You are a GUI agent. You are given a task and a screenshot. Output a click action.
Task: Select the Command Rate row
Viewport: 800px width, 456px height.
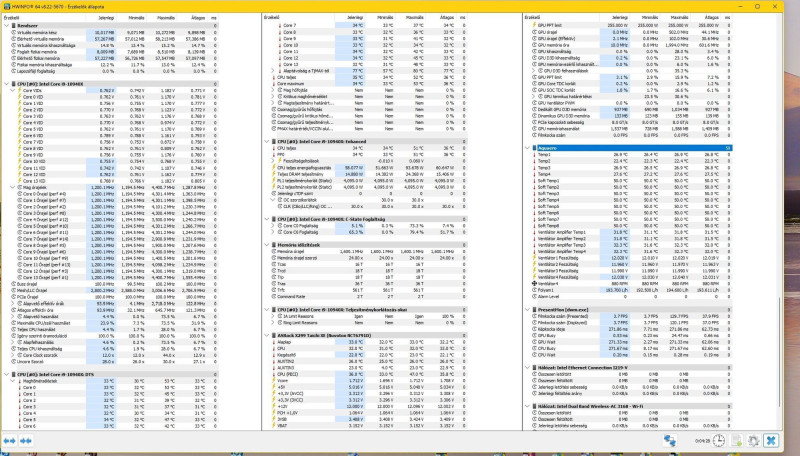(370, 296)
